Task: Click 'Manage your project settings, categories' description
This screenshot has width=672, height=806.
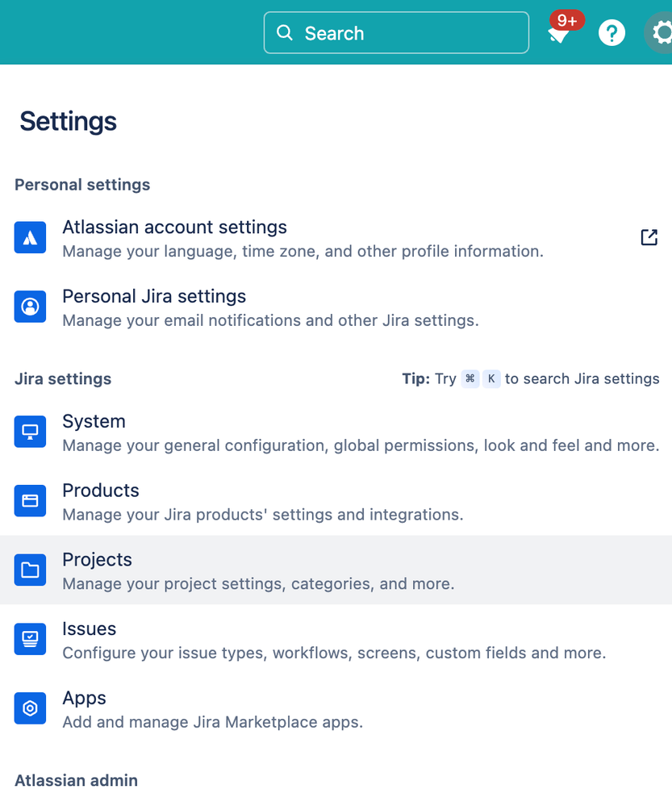Action: click(x=258, y=584)
